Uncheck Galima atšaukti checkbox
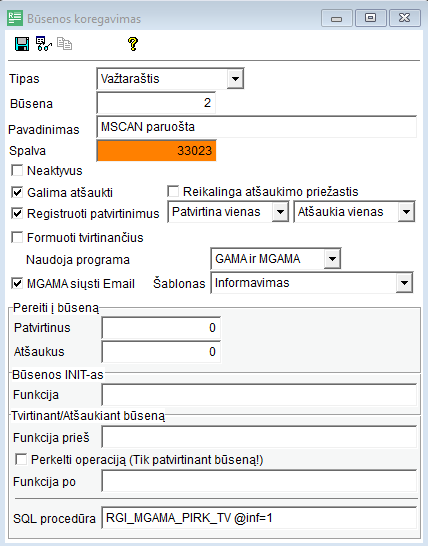Screen dimensions: 428x546 point(17,192)
